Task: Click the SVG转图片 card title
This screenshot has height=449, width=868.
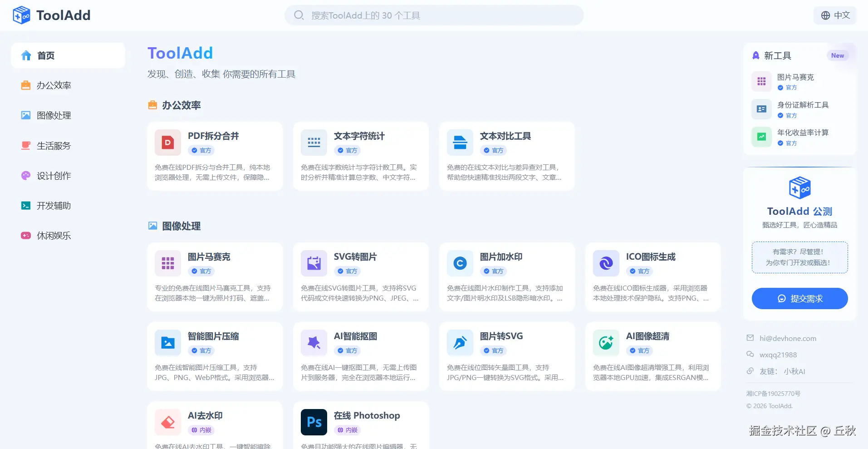Action: pyautogui.click(x=355, y=257)
